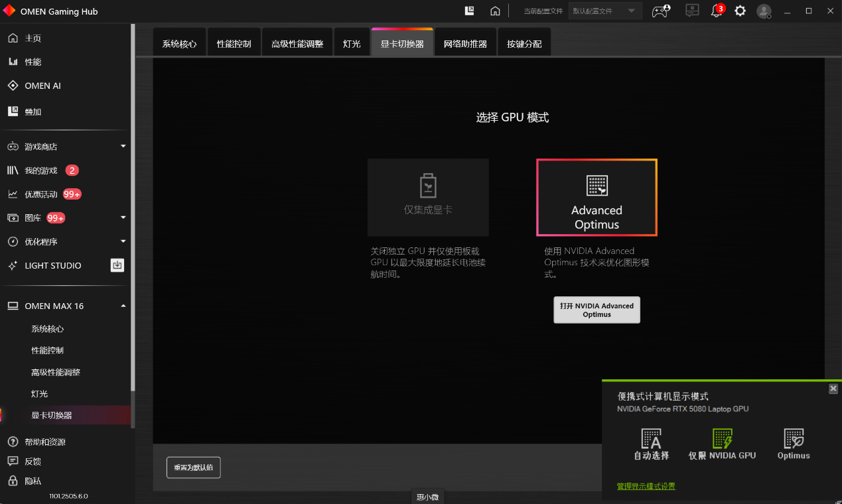This screenshot has height=504, width=842.
Task: Click the game controller profile icon
Action: [x=660, y=11]
